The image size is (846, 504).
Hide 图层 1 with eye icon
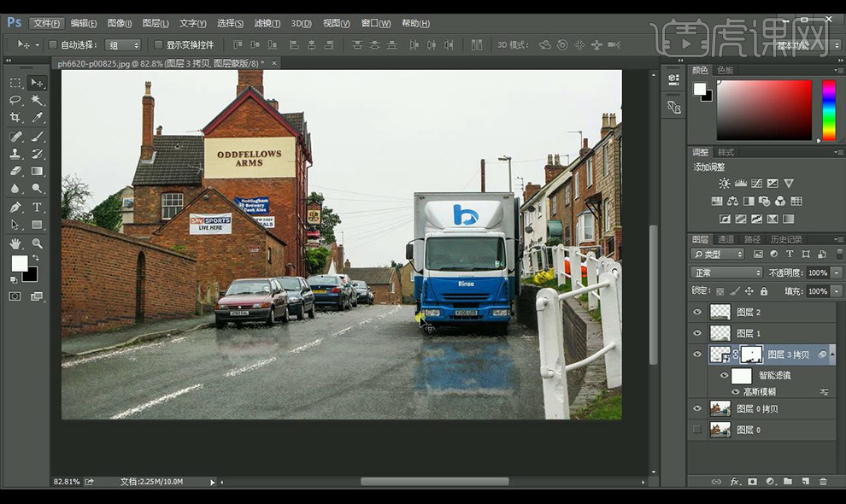tap(697, 333)
